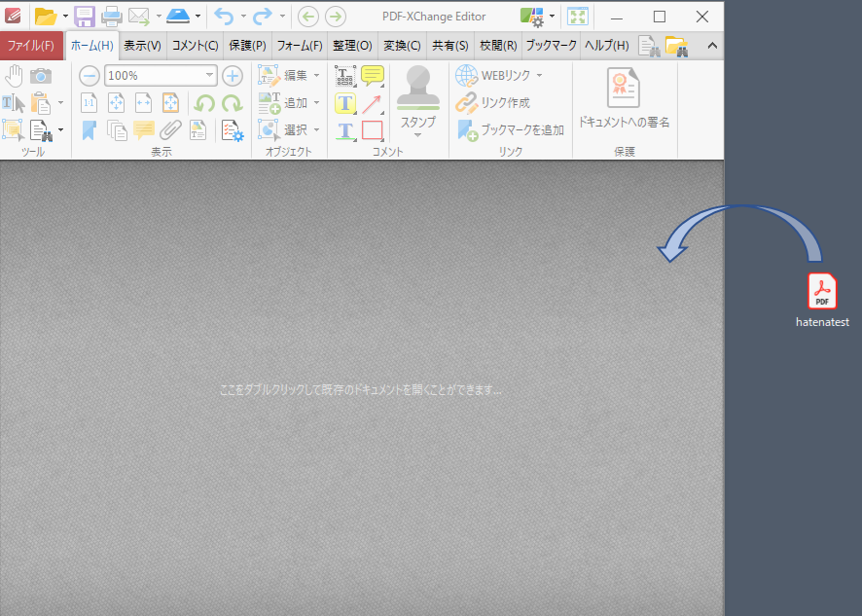Expand the Open folder dropdown arrow
The image size is (862, 616).
pos(65,17)
